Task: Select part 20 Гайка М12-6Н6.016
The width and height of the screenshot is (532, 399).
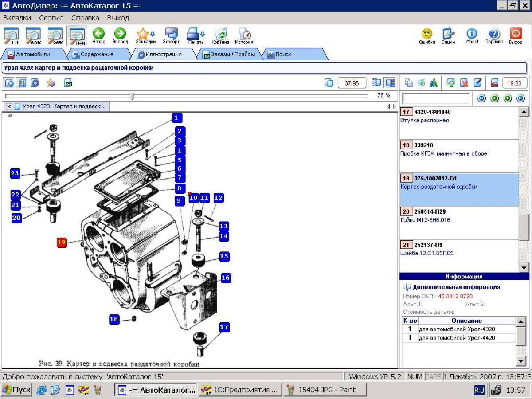Action: (459, 223)
